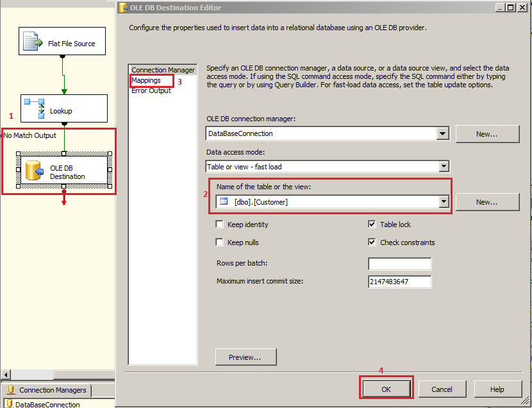
Task: Disable the Table lock checkbox
Action: click(x=371, y=225)
